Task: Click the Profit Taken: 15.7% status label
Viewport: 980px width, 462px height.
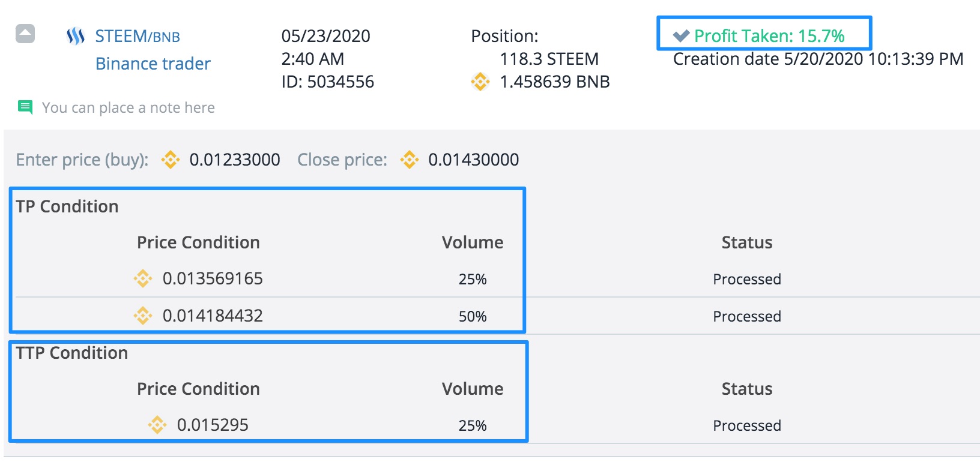Action: pyautogui.click(x=769, y=36)
